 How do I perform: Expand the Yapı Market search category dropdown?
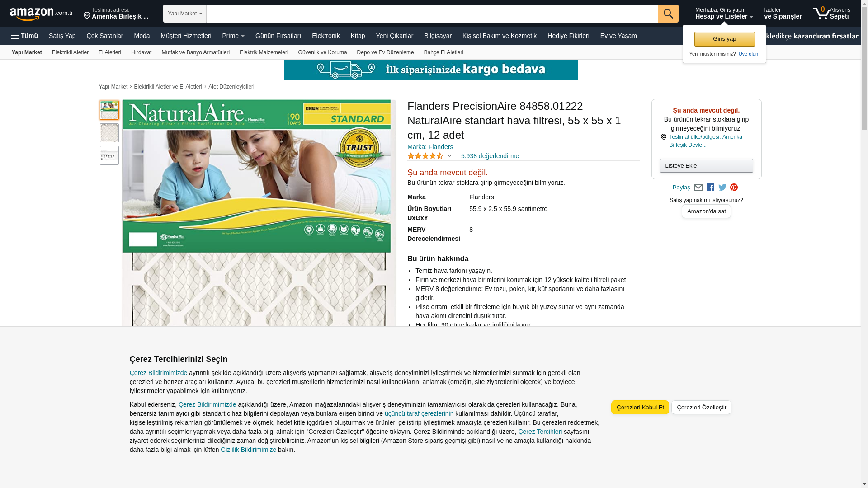(x=185, y=14)
